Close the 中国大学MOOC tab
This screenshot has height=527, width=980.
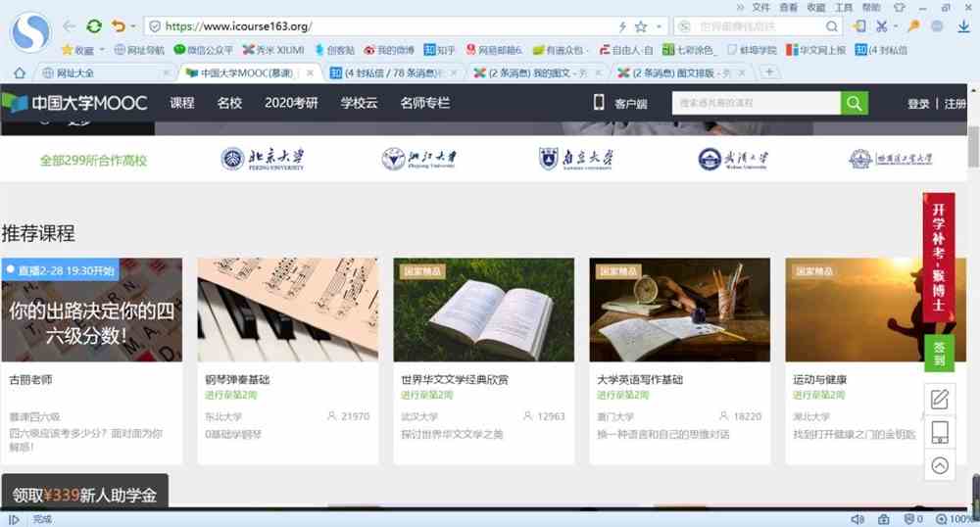(310, 73)
